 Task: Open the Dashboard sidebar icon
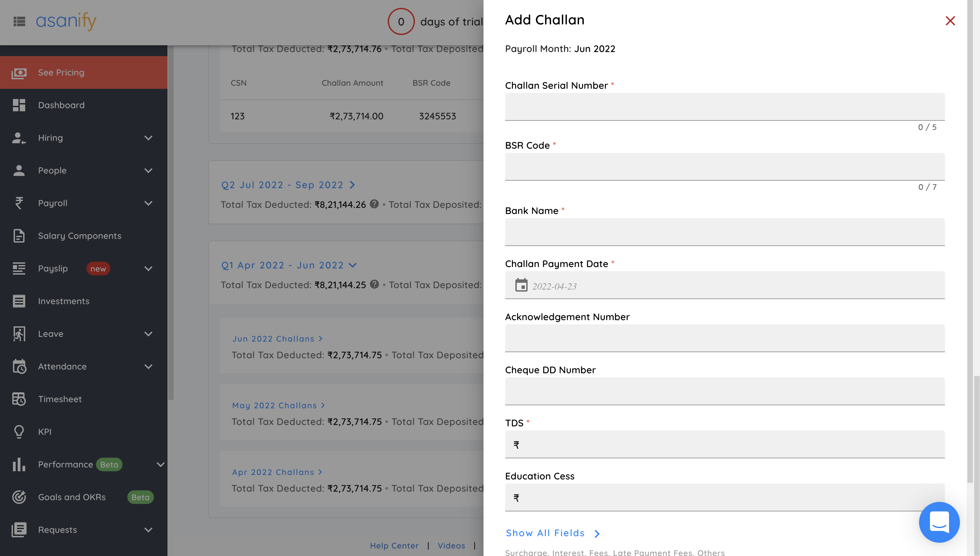(x=19, y=105)
